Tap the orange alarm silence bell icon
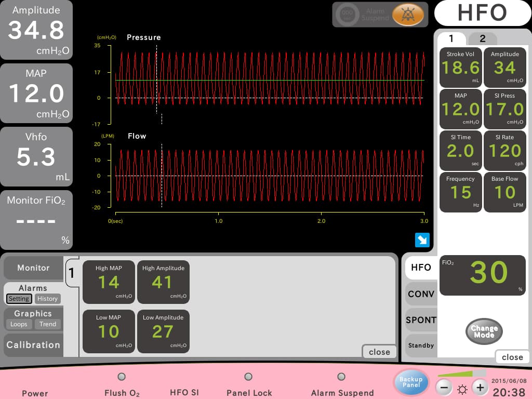This screenshot has height=399, width=532. click(407, 15)
